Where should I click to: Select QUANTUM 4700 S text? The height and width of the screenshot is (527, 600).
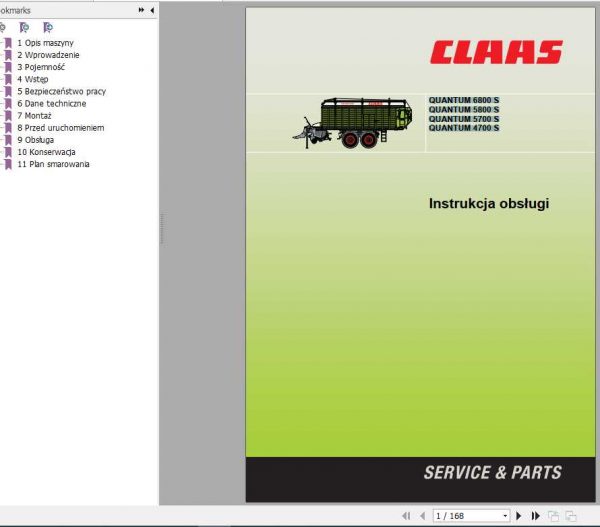[464, 128]
